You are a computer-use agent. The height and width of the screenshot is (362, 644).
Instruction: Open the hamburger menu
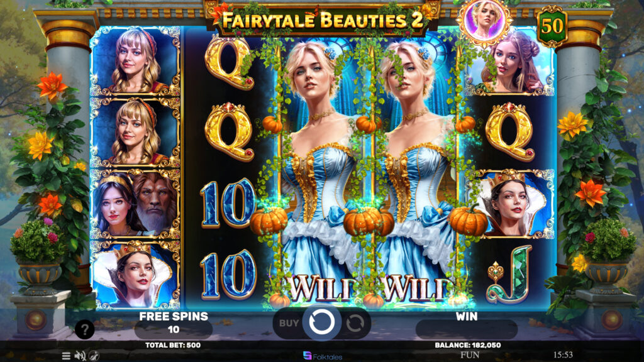(66, 356)
